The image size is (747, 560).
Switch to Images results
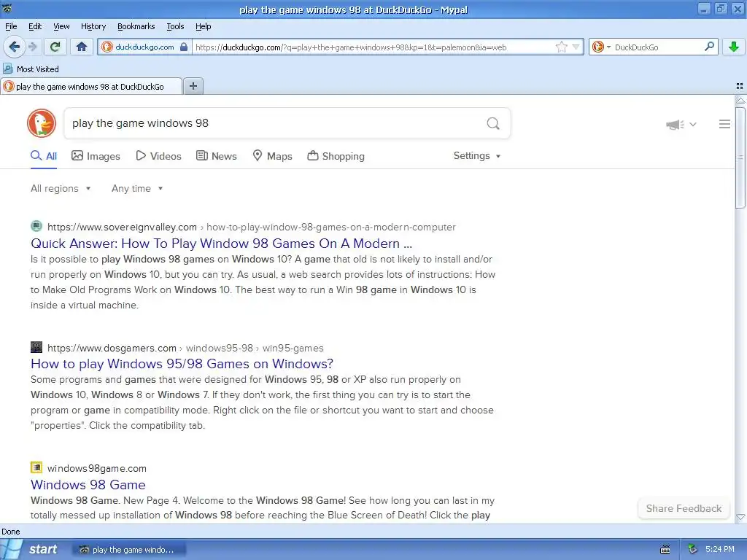tap(96, 156)
